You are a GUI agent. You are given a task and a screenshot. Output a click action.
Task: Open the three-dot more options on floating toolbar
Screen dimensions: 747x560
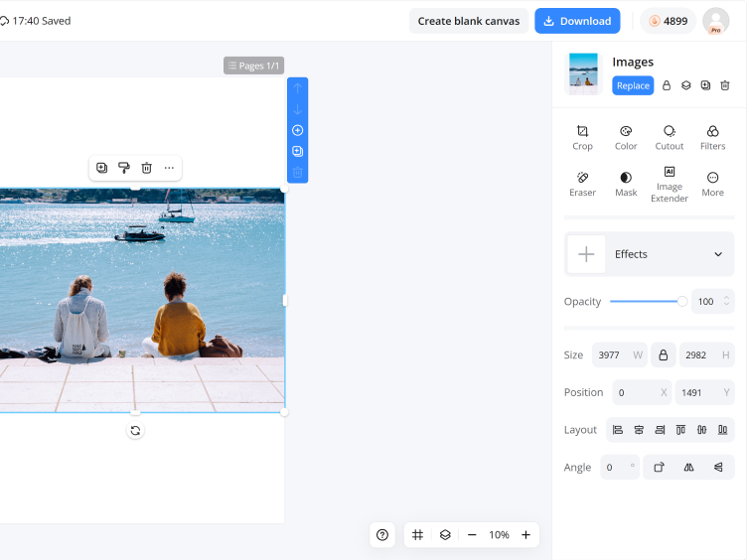(x=169, y=168)
